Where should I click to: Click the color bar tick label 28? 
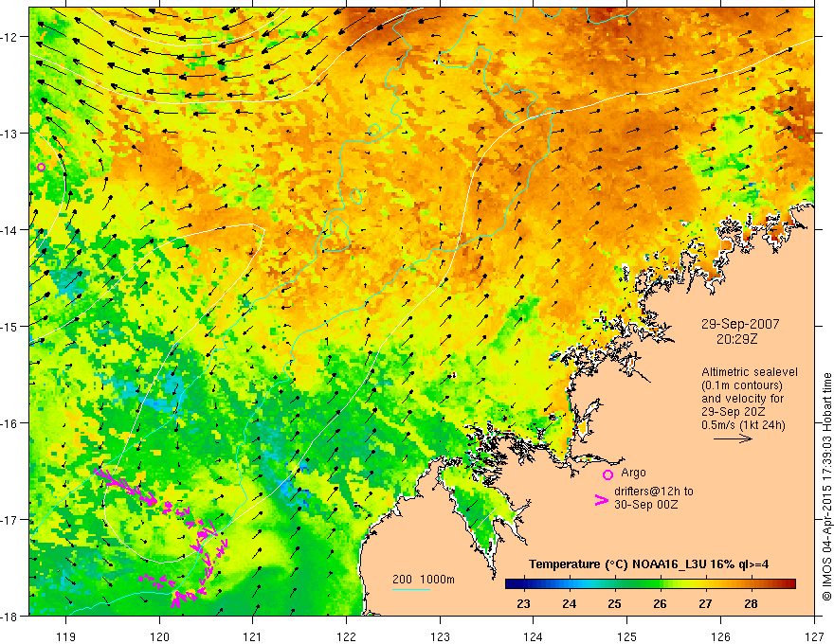751,603
